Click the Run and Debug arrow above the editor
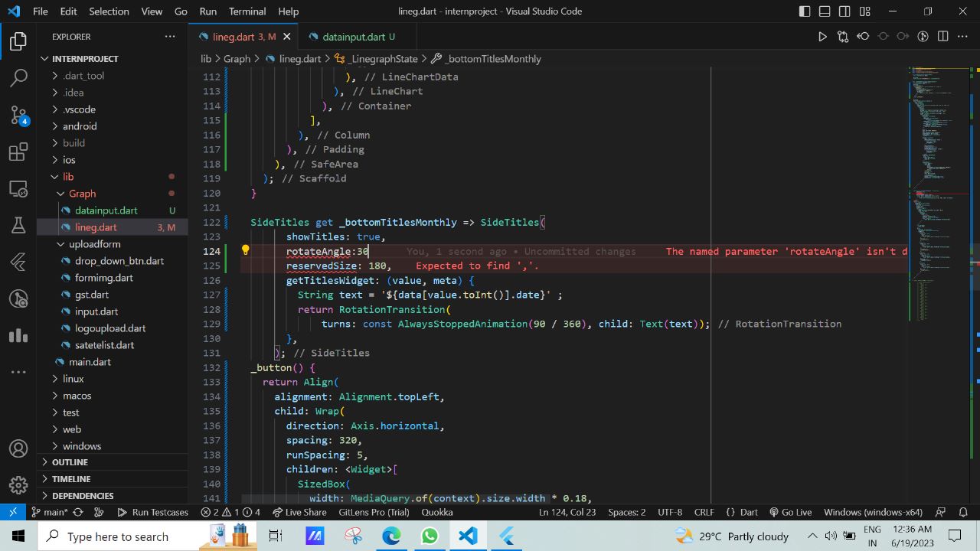 point(822,36)
